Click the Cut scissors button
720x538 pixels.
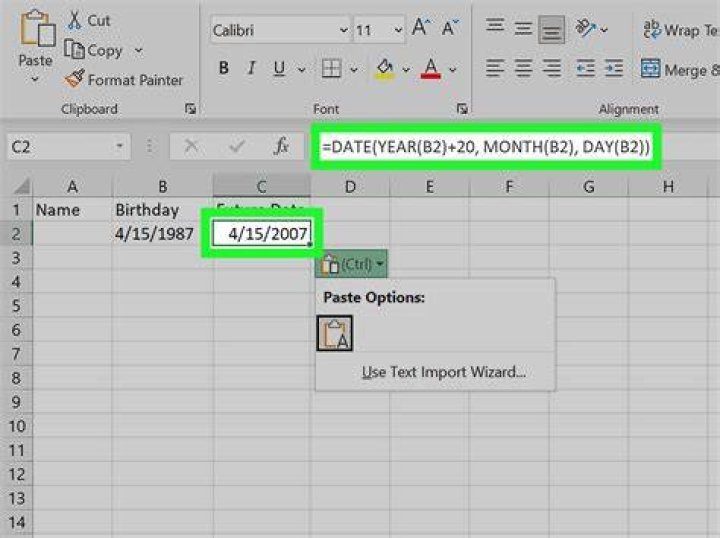pos(89,21)
